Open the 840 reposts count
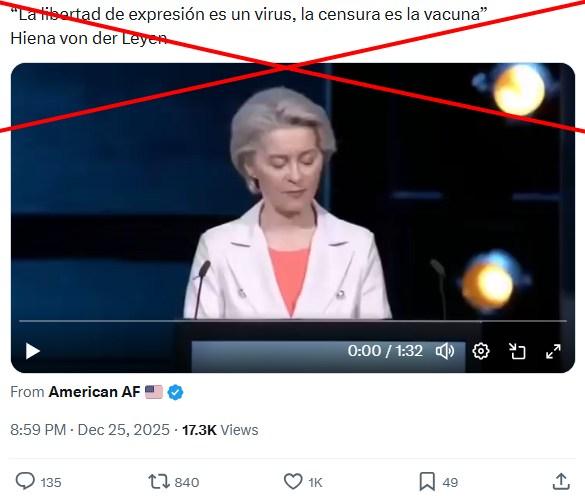 (187, 482)
